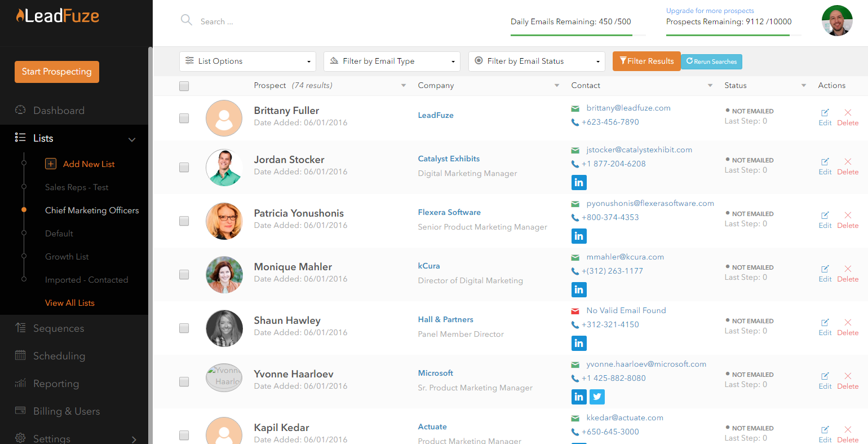
Task: Check the box for Yvonne Haarloev
Action: click(x=184, y=381)
